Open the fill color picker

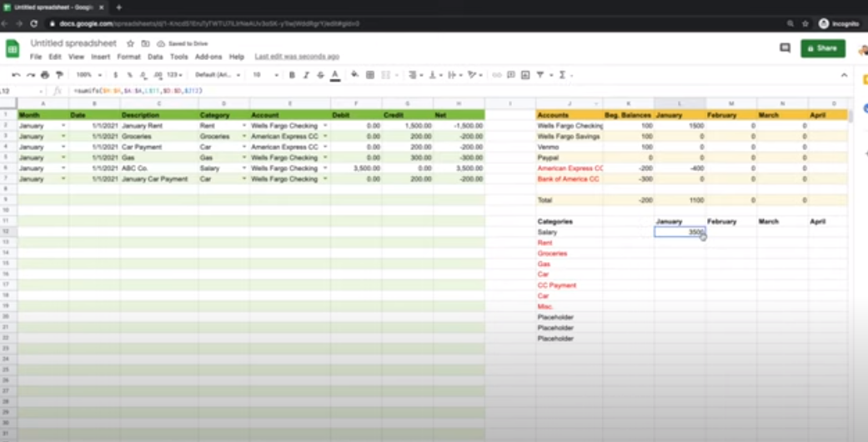[x=355, y=75]
